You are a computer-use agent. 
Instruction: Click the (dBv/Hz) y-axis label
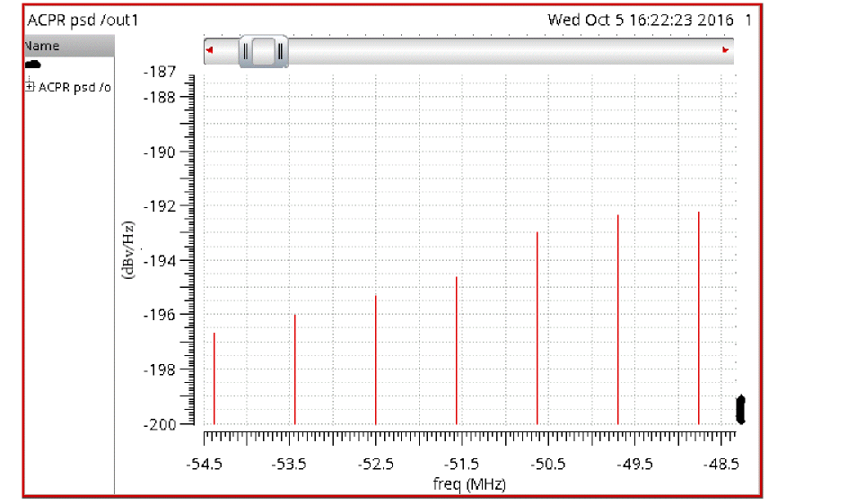pyautogui.click(x=127, y=250)
